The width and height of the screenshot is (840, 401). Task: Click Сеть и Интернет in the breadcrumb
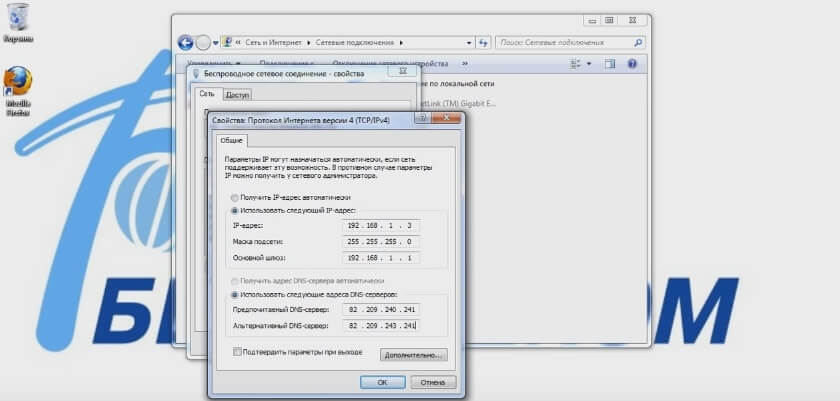pyautogui.click(x=273, y=42)
